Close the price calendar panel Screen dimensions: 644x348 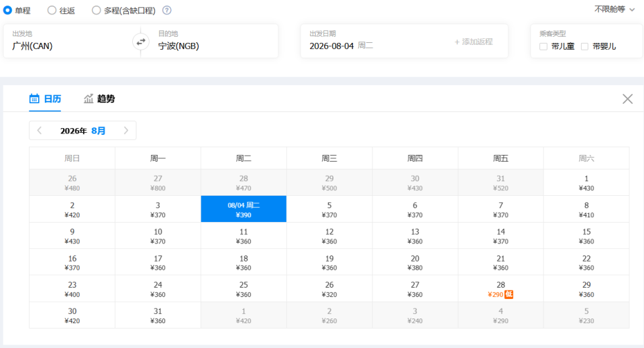click(x=627, y=99)
